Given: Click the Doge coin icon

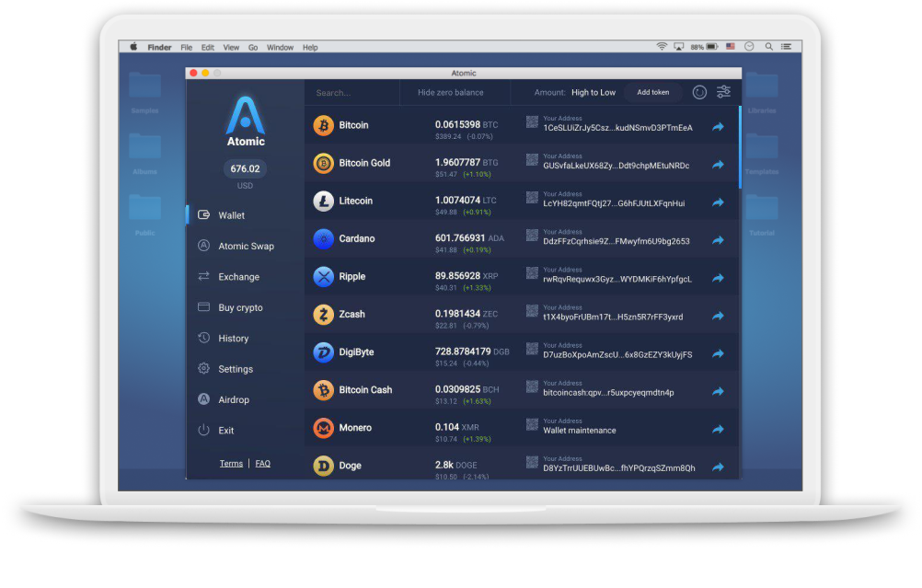Looking at the screenshot, I should pos(323,466).
